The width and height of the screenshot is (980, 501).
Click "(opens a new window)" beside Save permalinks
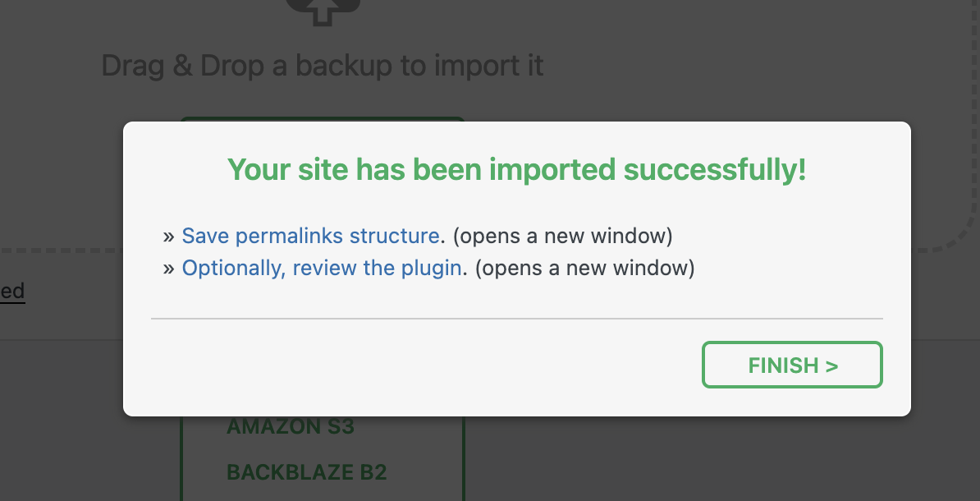(563, 237)
